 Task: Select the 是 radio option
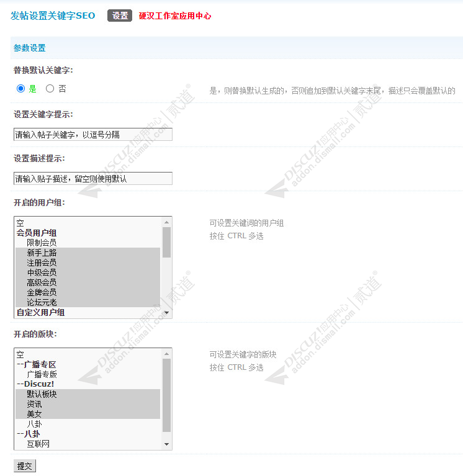point(20,89)
